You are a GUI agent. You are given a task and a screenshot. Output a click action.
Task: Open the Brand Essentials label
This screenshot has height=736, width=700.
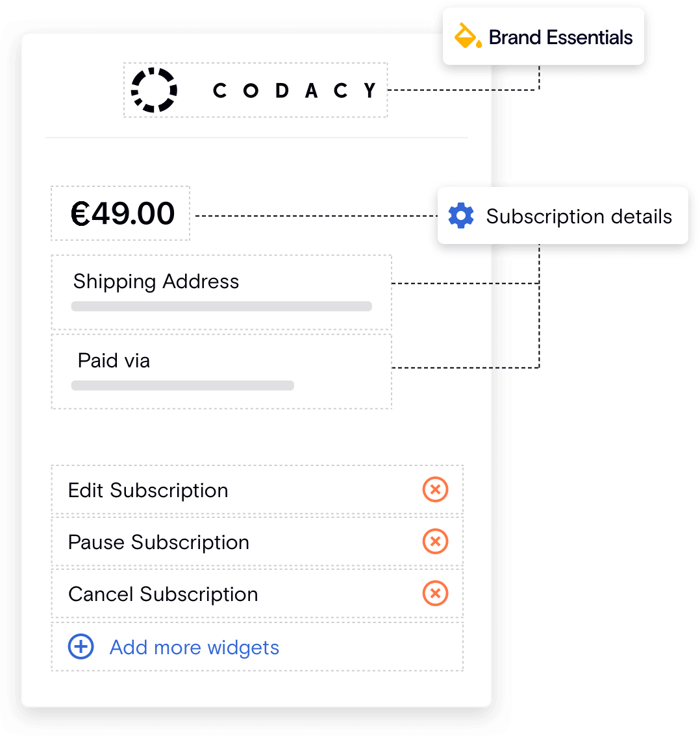tap(560, 38)
